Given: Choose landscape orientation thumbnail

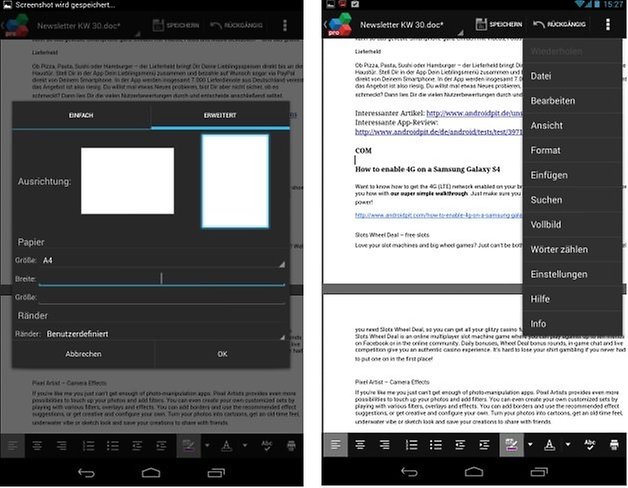Looking at the screenshot, I should (x=127, y=181).
